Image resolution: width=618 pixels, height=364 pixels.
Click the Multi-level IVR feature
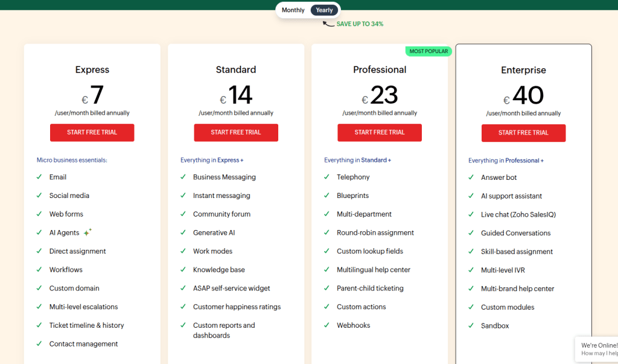(503, 270)
